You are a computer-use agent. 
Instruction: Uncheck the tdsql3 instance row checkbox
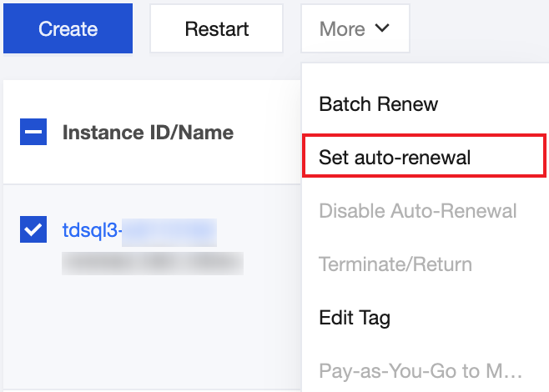33,229
